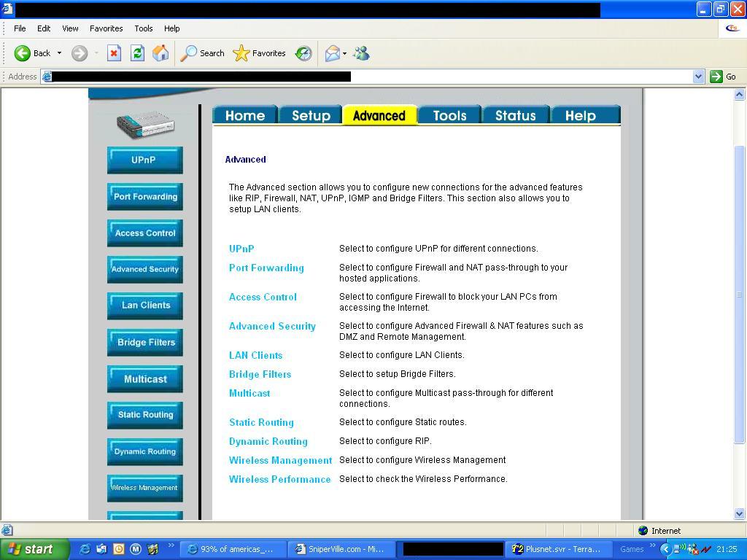Click the page vertical scrollbar thumb
This screenshot has height=560, width=747.
tap(740, 295)
